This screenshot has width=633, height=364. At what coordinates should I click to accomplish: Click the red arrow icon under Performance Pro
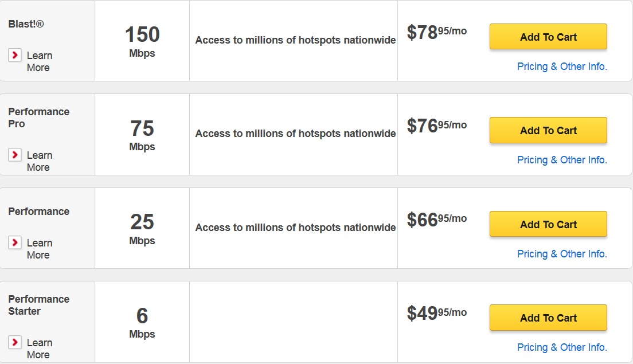[15, 155]
